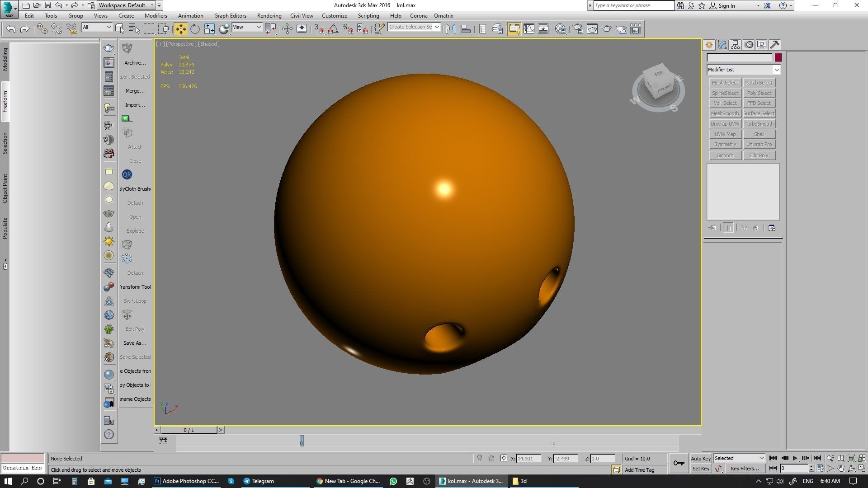Click the Bind to Space Warp icon
Viewport: 868px width, 488px height.
click(71, 29)
